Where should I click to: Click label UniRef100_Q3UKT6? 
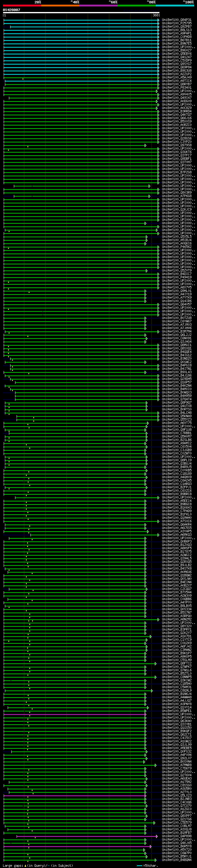pos(177,152)
